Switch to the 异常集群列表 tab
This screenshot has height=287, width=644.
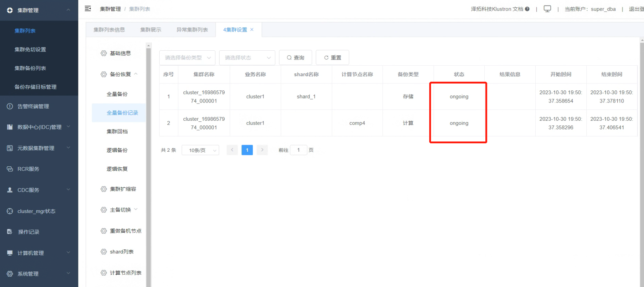click(192, 30)
